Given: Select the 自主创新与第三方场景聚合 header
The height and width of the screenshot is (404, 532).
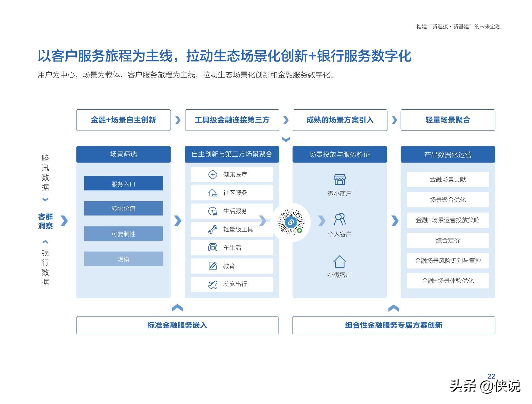Looking at the screenshot, I should [x=232, y=154].
